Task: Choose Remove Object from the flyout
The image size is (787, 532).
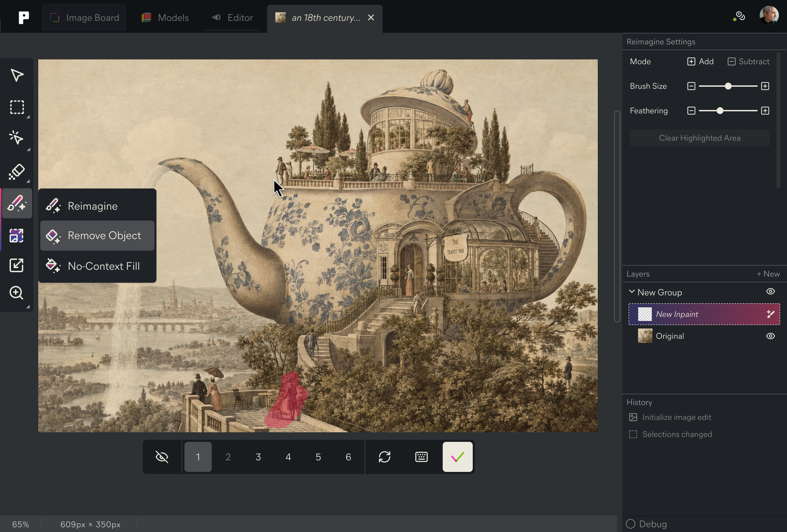Action: click(97, 236)
